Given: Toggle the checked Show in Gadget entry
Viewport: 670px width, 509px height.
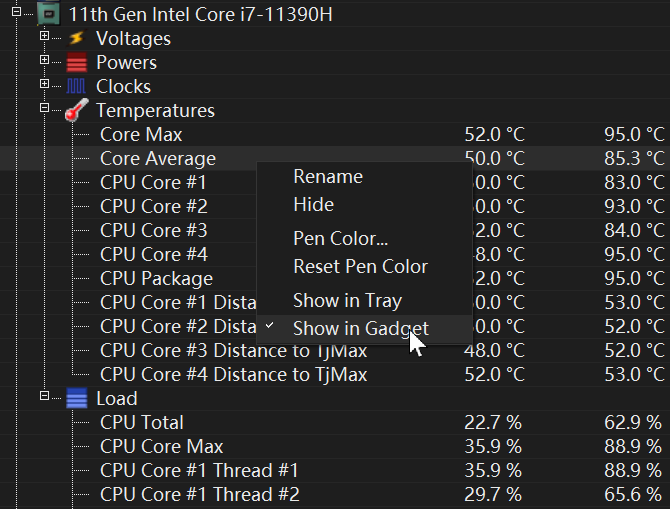Looking at the screenshot, I should pyautogui.click(x=364, y=328).
